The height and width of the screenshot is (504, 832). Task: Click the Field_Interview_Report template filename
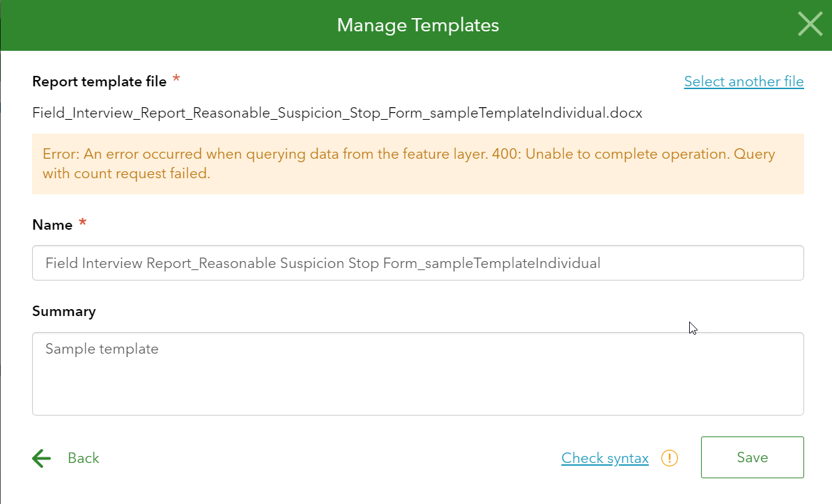tap(337, 112)
